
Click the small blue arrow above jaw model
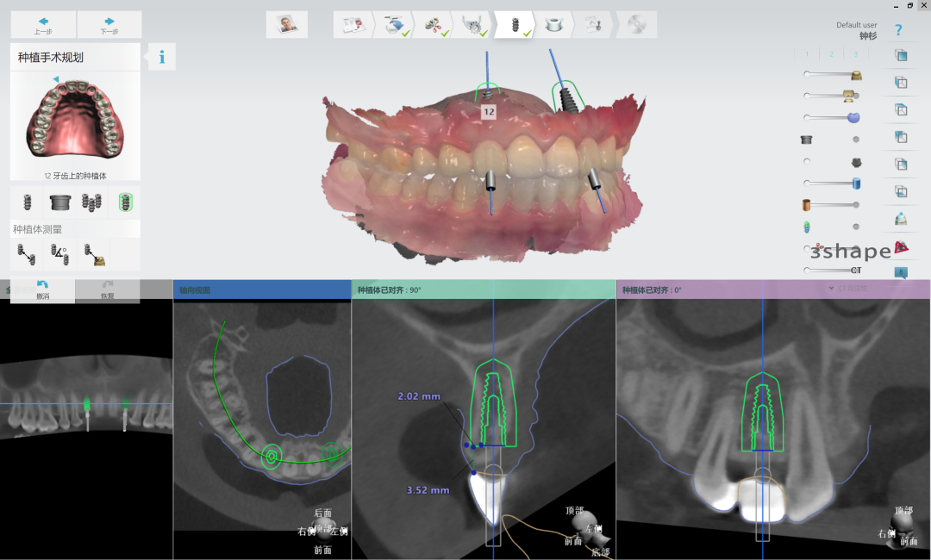coord(56,79)
